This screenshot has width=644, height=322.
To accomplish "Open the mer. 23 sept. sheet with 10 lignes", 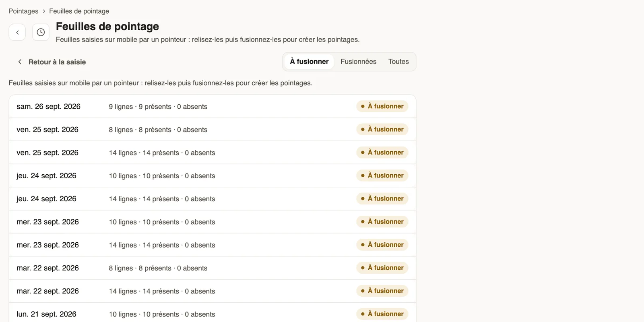I will 212,222.
